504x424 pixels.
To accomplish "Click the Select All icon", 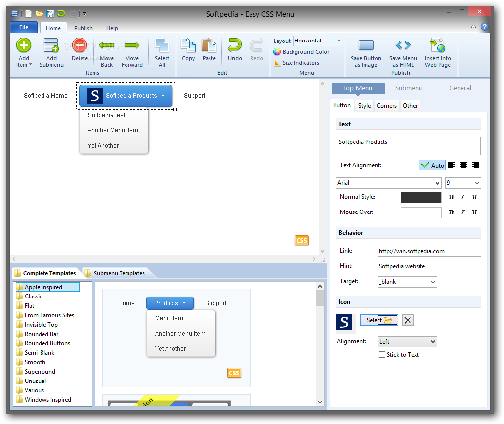I will 162,45.
